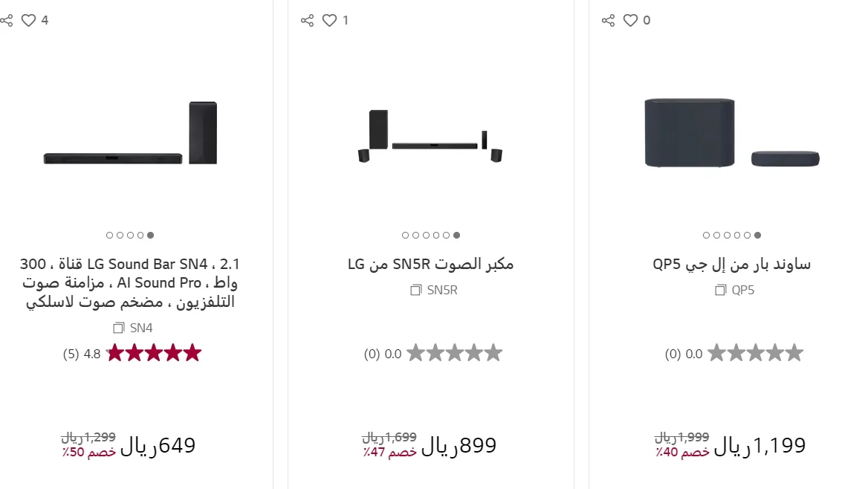Open the LG Sound Bar SN4 product title
This screenshot has width=868, height=489.
(129, 282)
